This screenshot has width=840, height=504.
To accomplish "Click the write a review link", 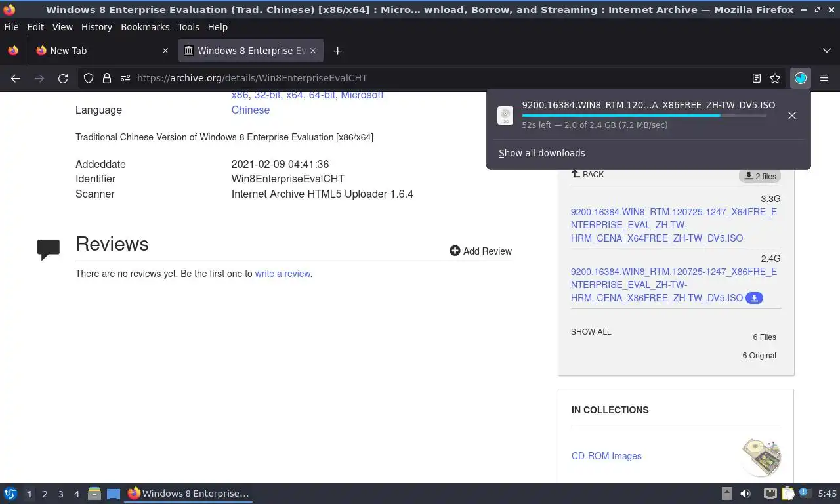I will pos(282,274).
